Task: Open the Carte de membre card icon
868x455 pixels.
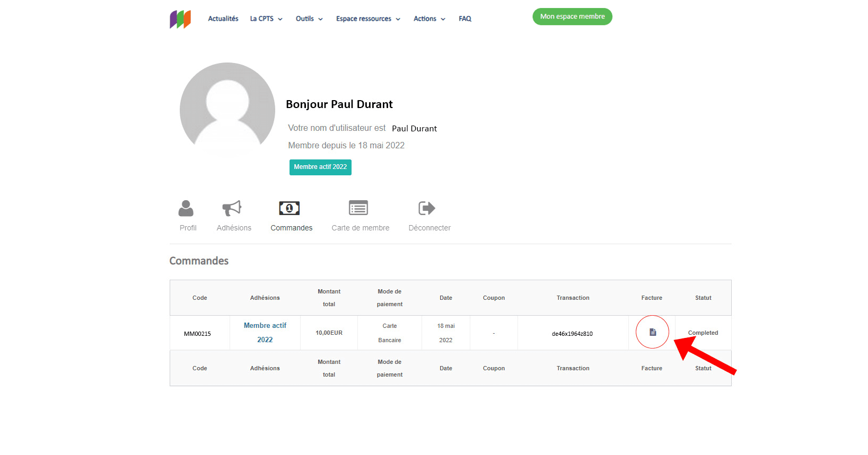Action: [358, 208]
